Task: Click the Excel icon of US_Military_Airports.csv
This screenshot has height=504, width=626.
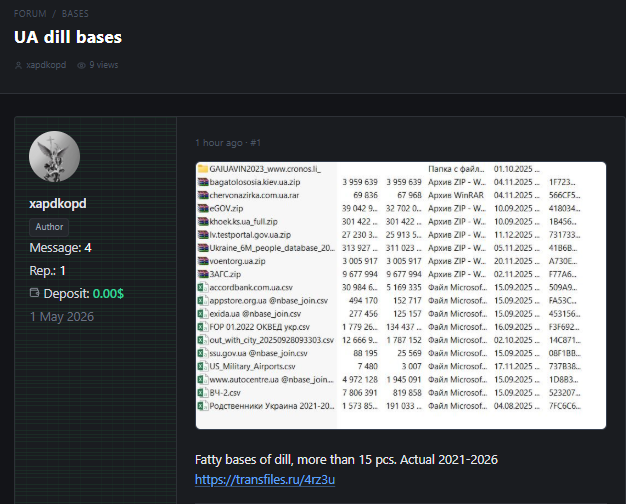Action: point(203,367)
